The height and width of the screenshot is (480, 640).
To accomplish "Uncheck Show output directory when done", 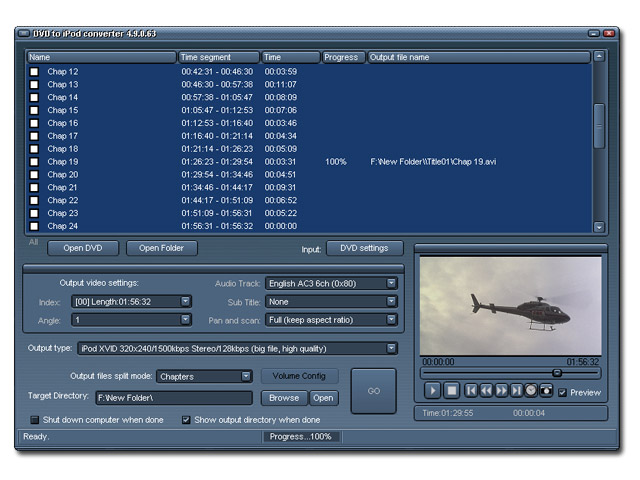I will click(186, 420).
